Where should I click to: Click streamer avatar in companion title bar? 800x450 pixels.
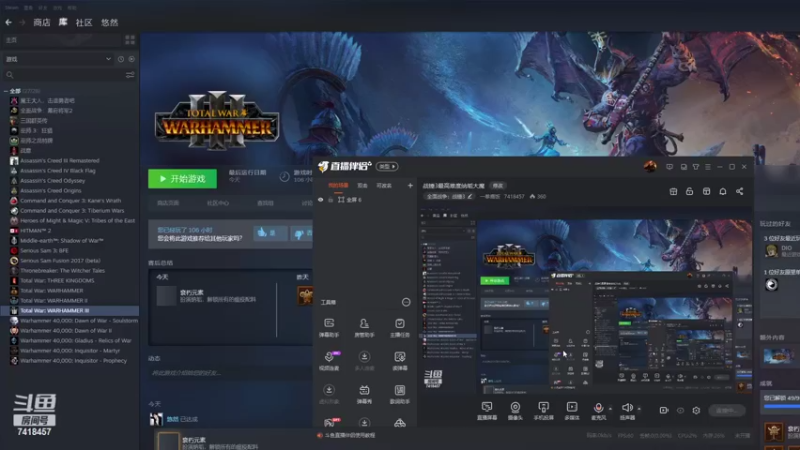tap(650, 166)
